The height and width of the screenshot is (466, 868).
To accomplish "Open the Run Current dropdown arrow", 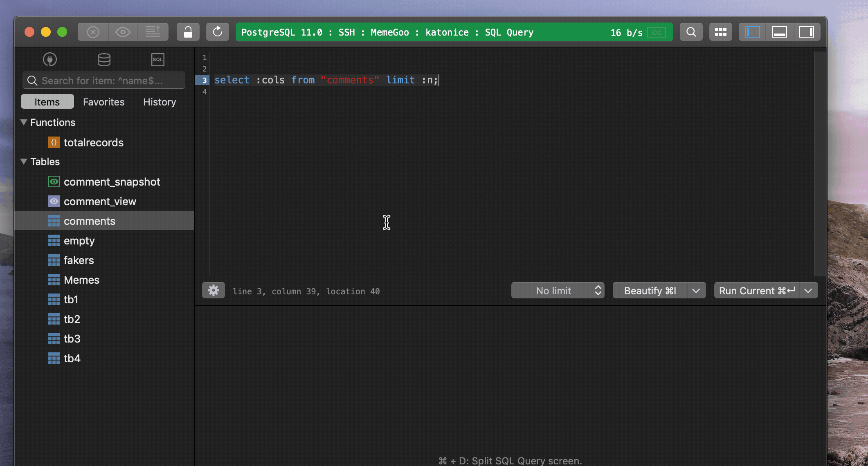I will click(808, 290).
